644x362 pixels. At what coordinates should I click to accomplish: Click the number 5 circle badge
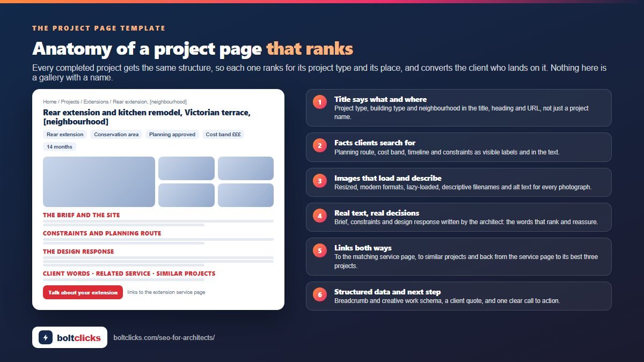tap(320, 251)
